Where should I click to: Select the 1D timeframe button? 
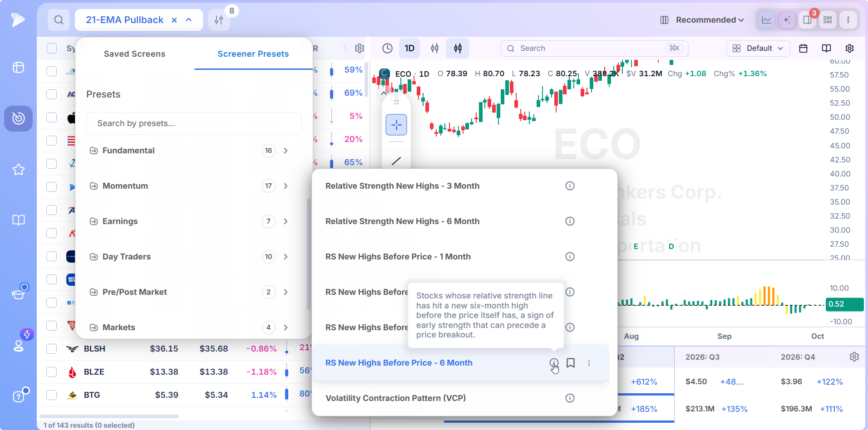tap(409, 49)
